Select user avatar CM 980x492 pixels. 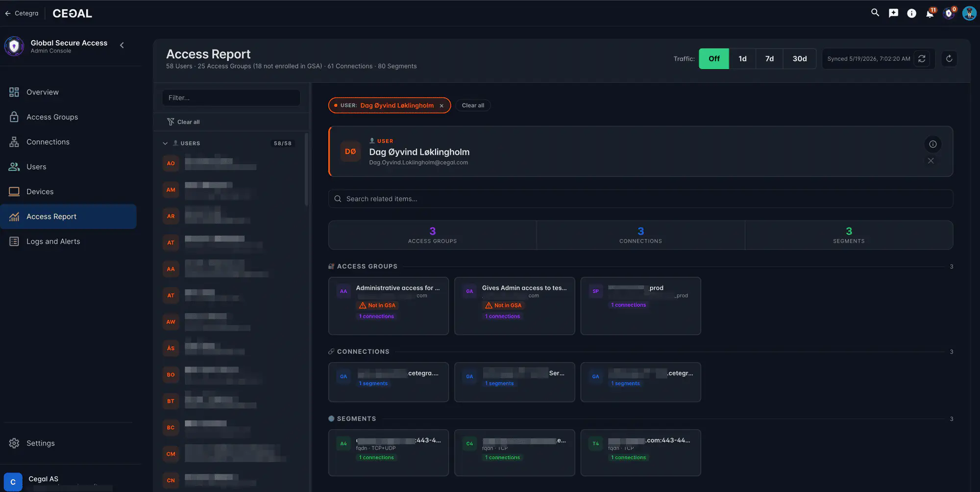coord(171,454)
